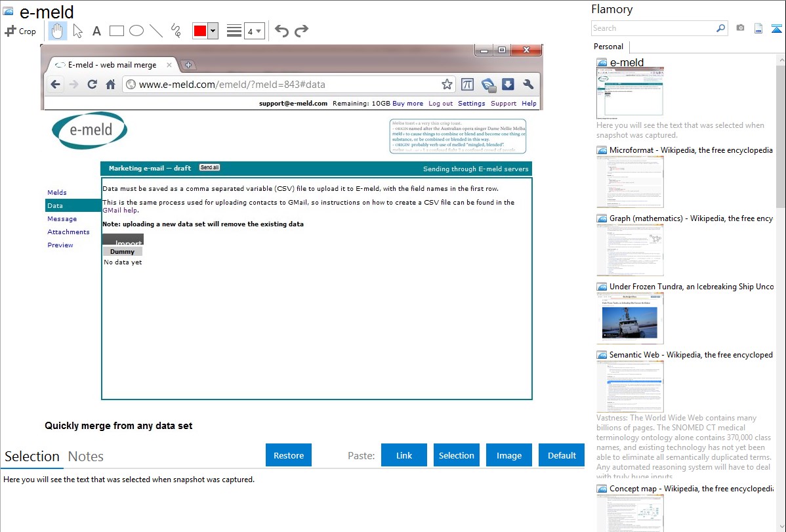Open the Data sidebar item
This screenshot has width=786, height=532.
point(73,205)
